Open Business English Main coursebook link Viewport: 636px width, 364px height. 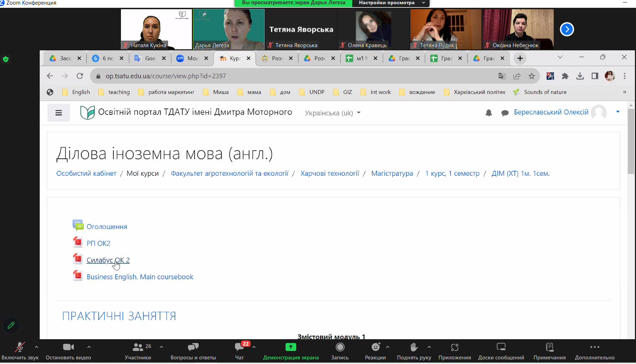click(x=140, y=277)
